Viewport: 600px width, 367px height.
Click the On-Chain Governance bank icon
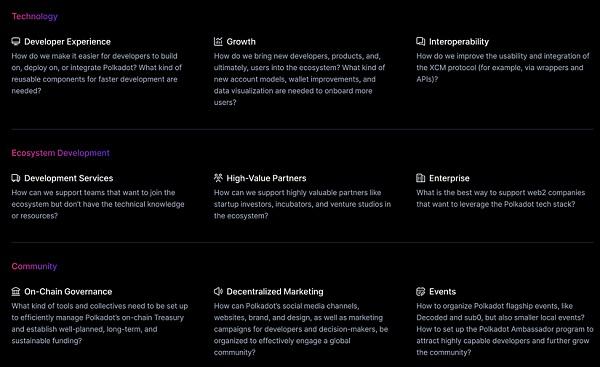(16, 292)
